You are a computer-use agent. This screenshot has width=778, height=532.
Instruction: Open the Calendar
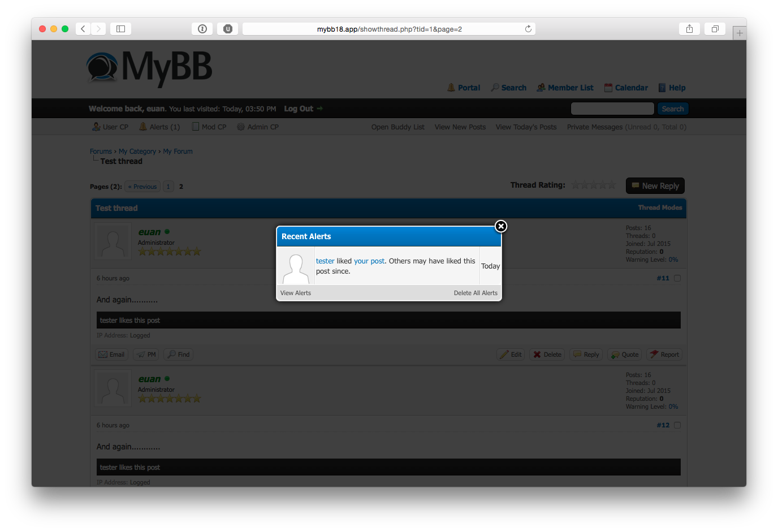point(626,88)
